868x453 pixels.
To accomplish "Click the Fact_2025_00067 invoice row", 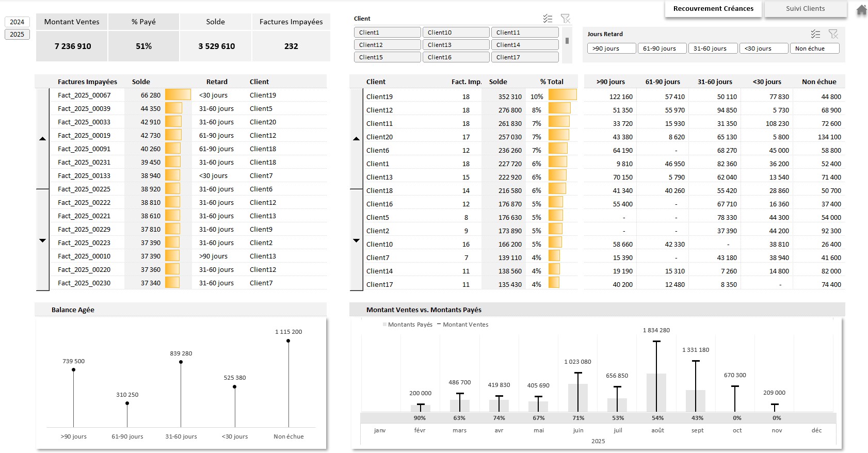I will [84, 95].
